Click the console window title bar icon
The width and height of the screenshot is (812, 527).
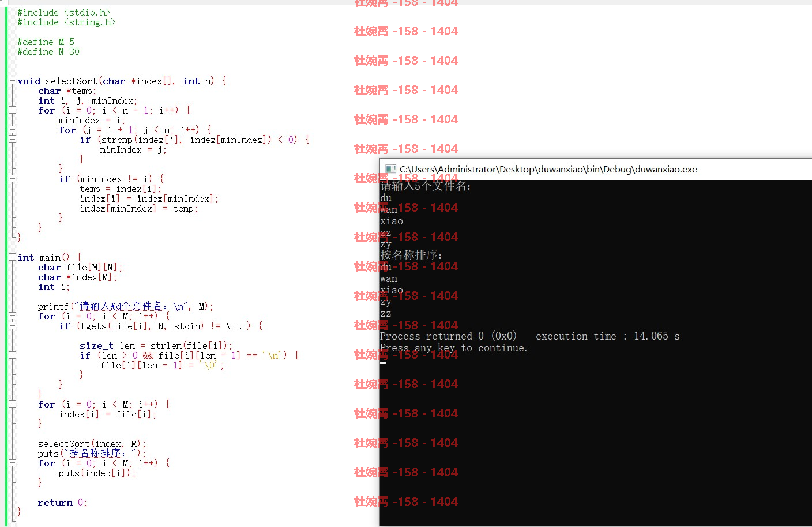point(390,169)
